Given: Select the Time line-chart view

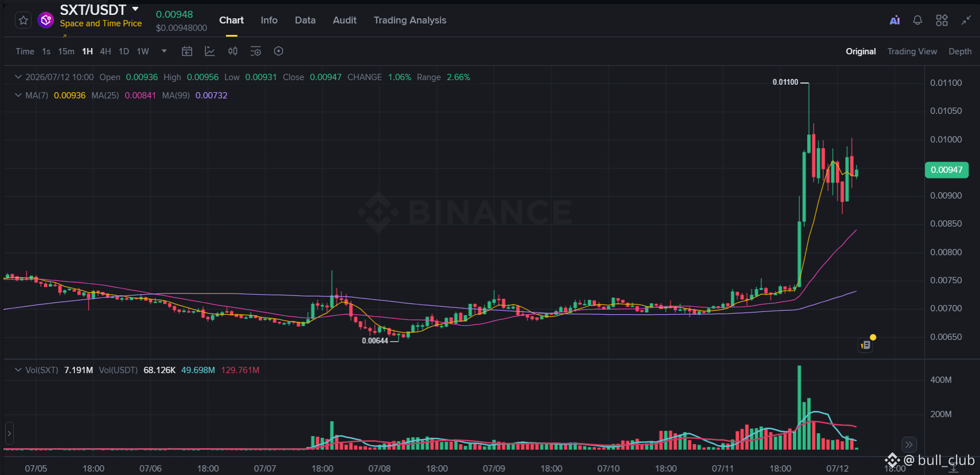Looking at the screenshot, I should [25, 52].
